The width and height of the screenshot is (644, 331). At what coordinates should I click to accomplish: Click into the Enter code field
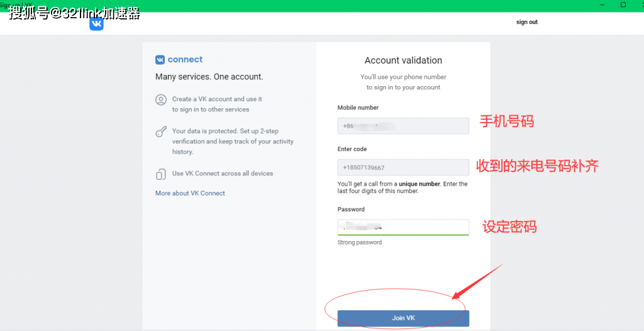[x=403, y=167]
